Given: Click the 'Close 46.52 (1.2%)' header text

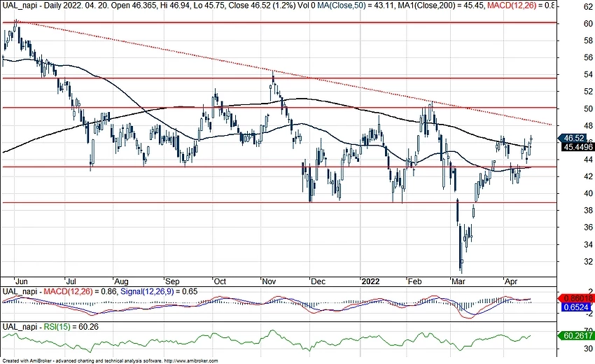Looking at the screenshot, I should 262,6.
